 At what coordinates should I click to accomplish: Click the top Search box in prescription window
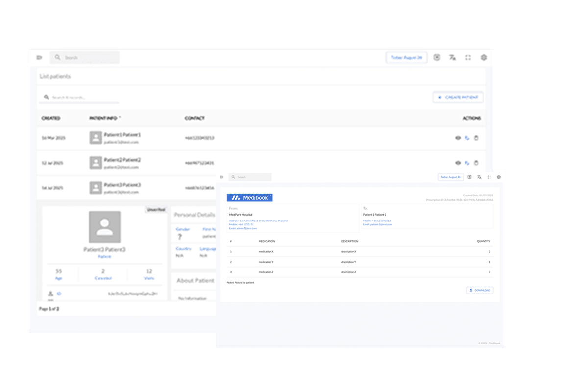click(x=250, y=177)
